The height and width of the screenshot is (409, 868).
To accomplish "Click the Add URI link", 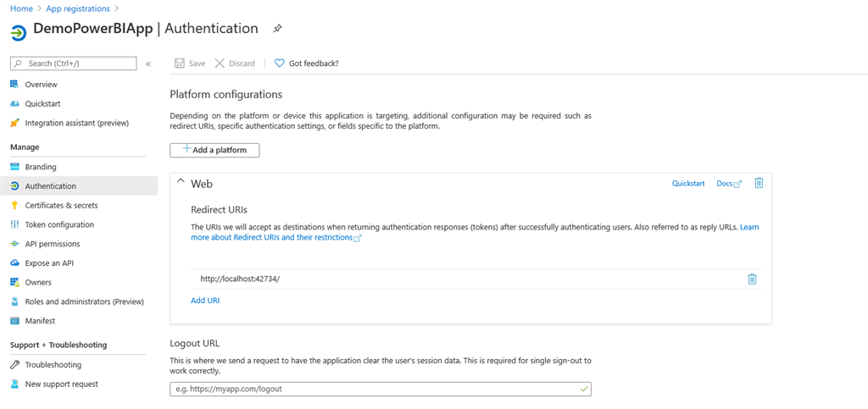I will click(x=205, y=301).
